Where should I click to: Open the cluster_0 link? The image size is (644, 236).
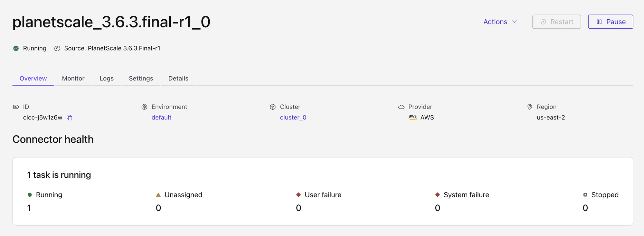click(x=293, y=118)
